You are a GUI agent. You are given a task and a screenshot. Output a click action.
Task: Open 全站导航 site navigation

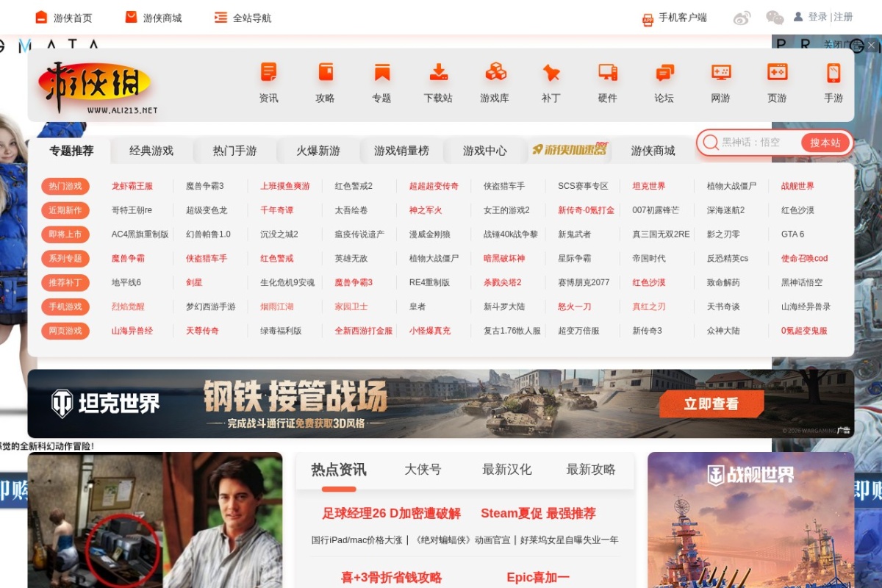243,18
